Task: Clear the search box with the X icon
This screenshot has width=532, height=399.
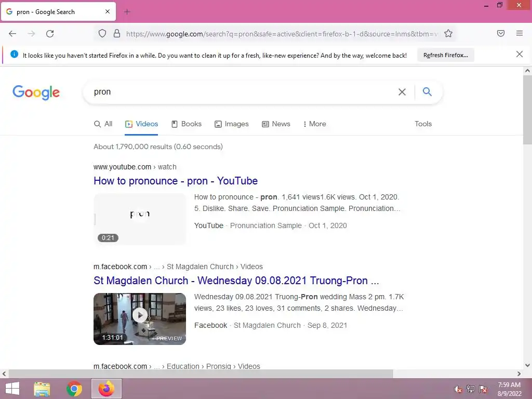Action: 402,92
